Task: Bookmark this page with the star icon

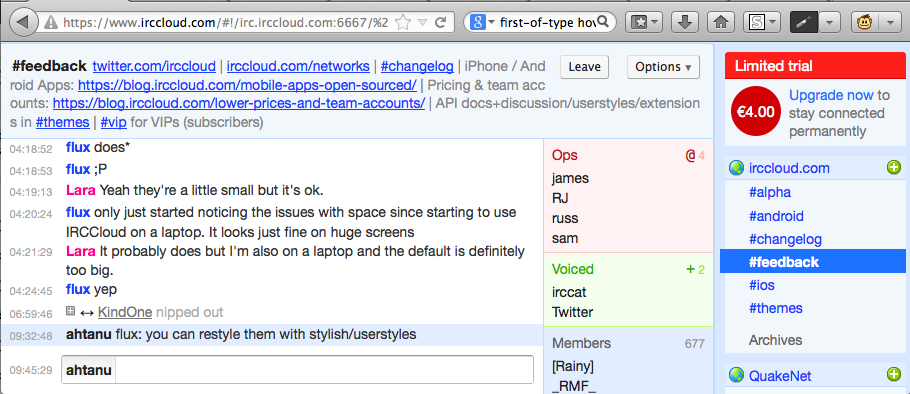Action: coord(403,23)
